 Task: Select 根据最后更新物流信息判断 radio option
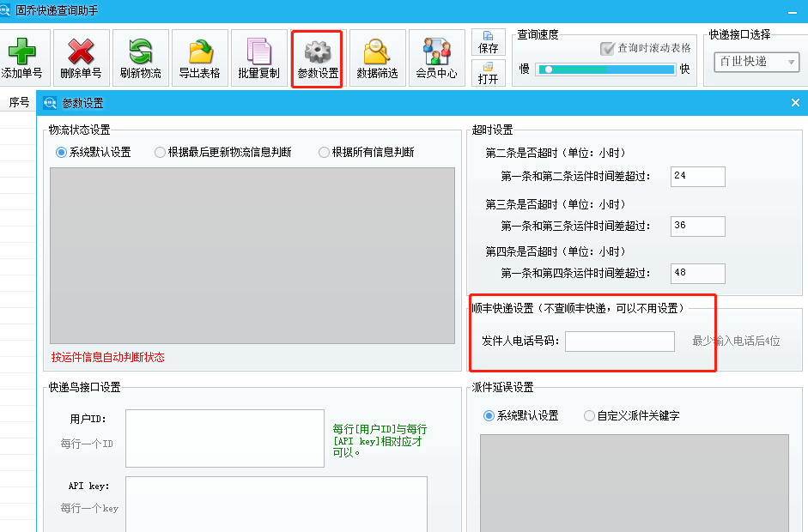(x=161, y=153)
